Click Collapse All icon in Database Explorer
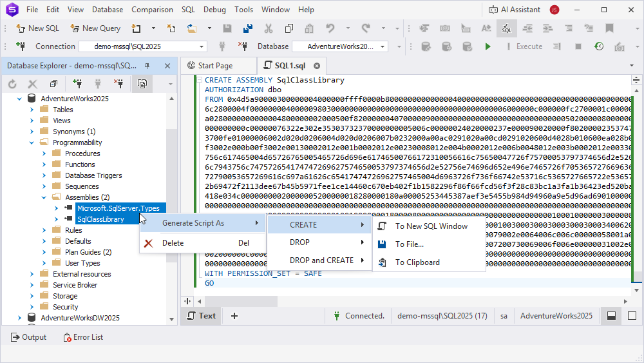Image resolution: width=644 pixels, height=363 pixels. point(54,84)
